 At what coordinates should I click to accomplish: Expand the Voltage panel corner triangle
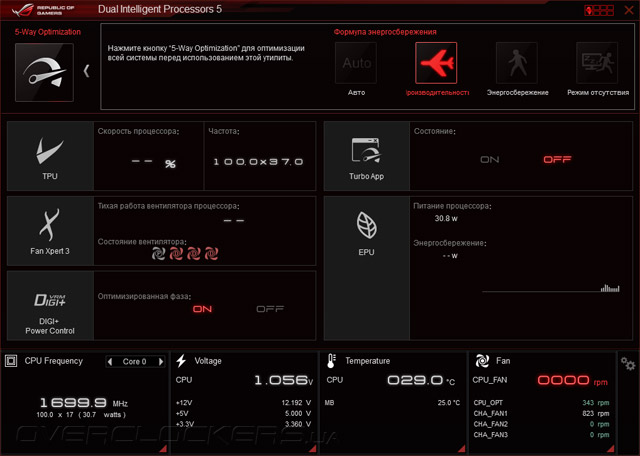pyautogui.click(x=313, y=449)
